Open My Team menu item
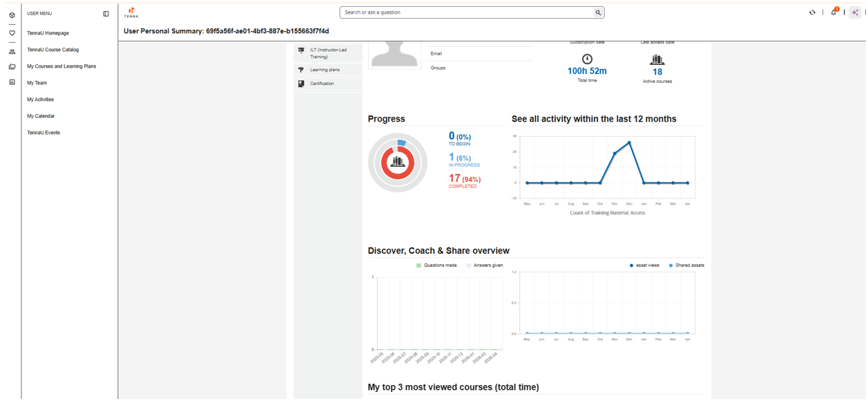The width and height of the screenshot is (868, 401). 37,83
